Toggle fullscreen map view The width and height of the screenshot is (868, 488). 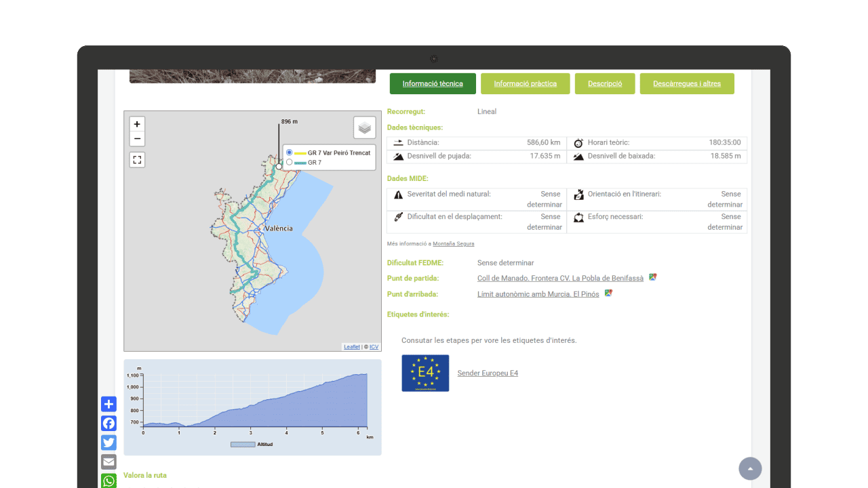pyautogui.click(x=137, y=160)
